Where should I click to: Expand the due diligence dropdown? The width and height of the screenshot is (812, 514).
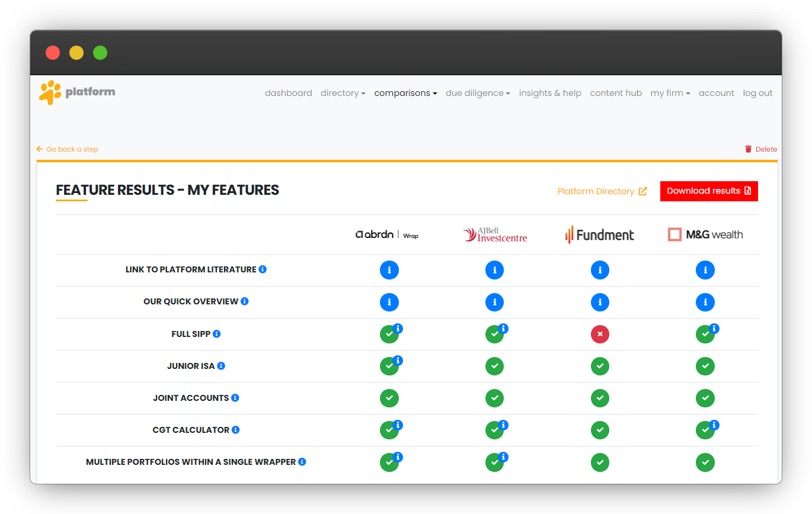pyautogui.click(x=478, y=93)
